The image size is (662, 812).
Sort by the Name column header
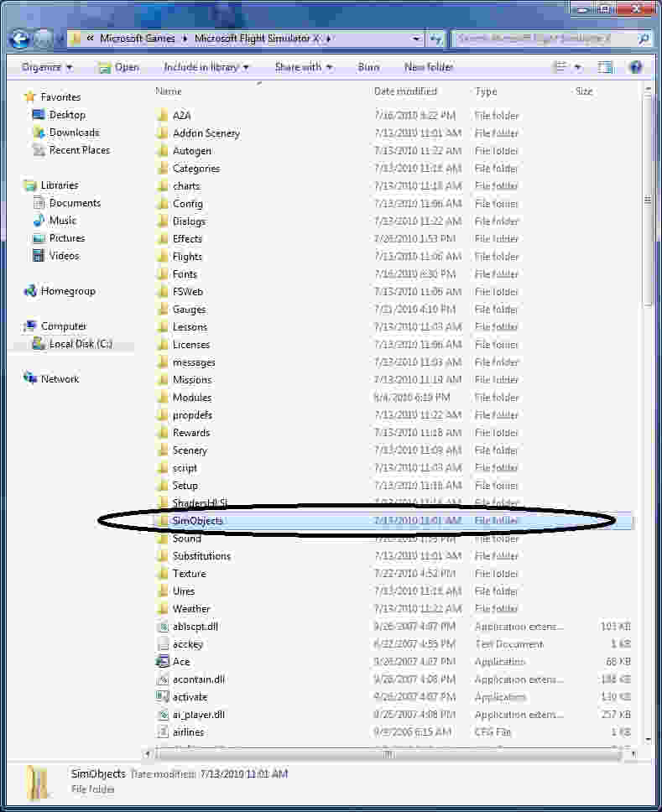pos(169,91)
